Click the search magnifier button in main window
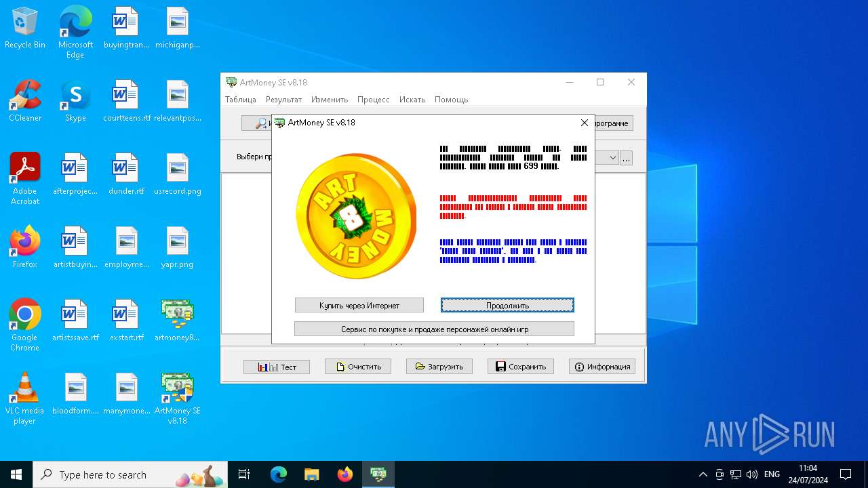Image resolution: width=868 pixels, height=488 pixels. 257,123
